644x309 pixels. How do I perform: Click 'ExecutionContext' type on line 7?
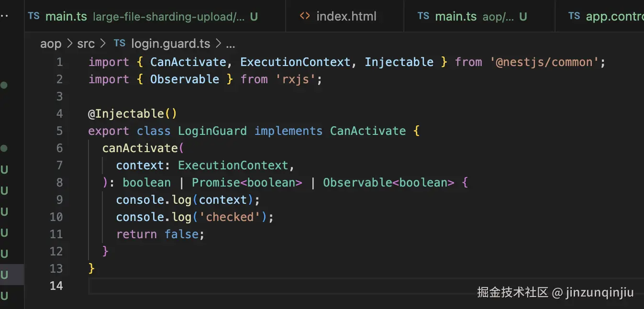click(x=233, y=166)
